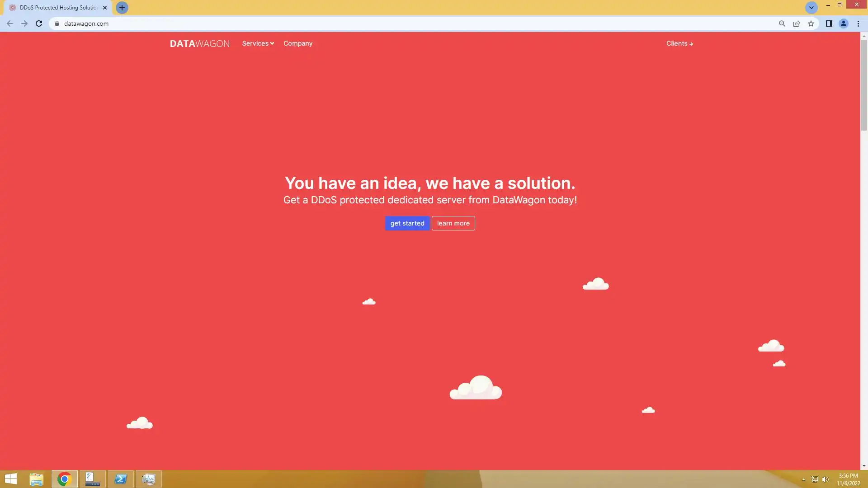Open the Chrome profile avatar

pos(843,23)
